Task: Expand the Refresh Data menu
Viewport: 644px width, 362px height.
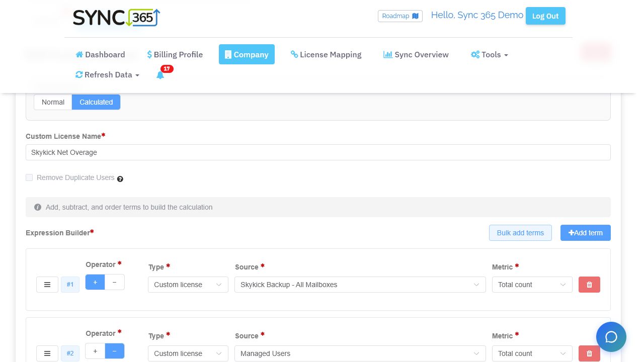Action: click(x=108, y=74)
